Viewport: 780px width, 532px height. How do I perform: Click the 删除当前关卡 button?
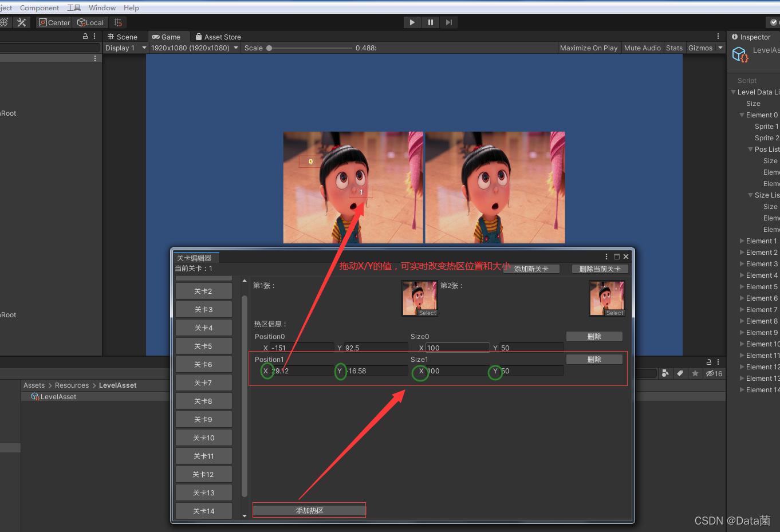coord(600,269)
